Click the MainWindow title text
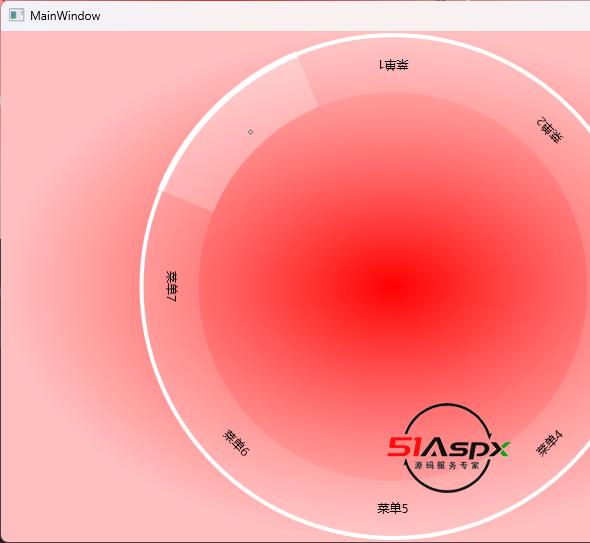Image resolution: width=590 pixels, height=543 pixels. pos(65,16)
